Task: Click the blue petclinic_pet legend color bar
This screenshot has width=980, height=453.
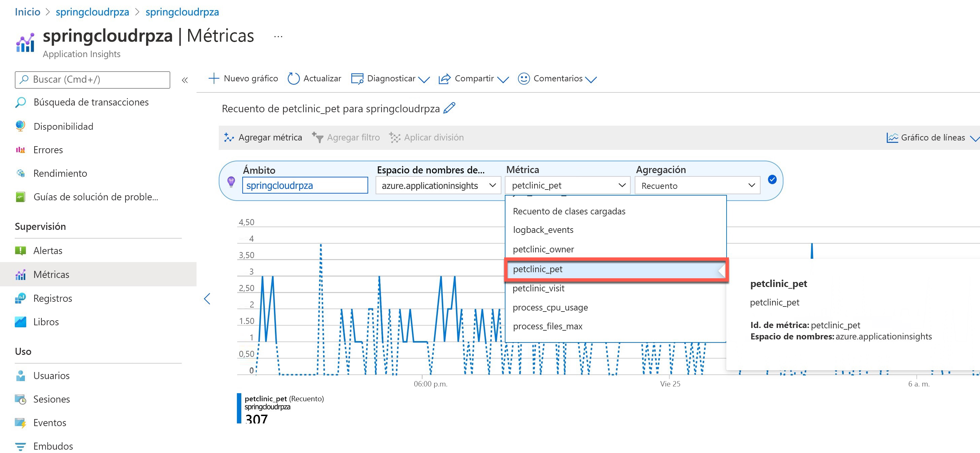Action: click(x=239, y=408)
